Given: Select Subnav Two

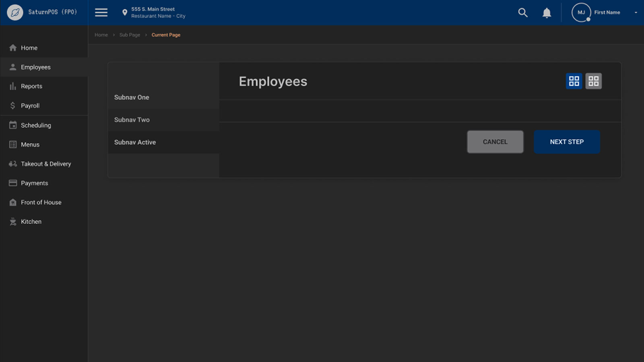Looking at the screenshot, I should click(x=163, y=120).
